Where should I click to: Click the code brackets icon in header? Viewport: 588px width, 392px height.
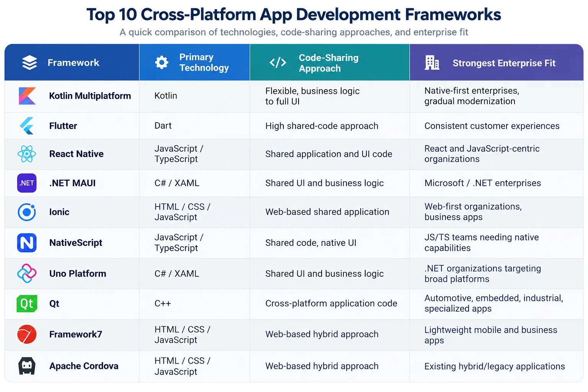tap(278, 62)
